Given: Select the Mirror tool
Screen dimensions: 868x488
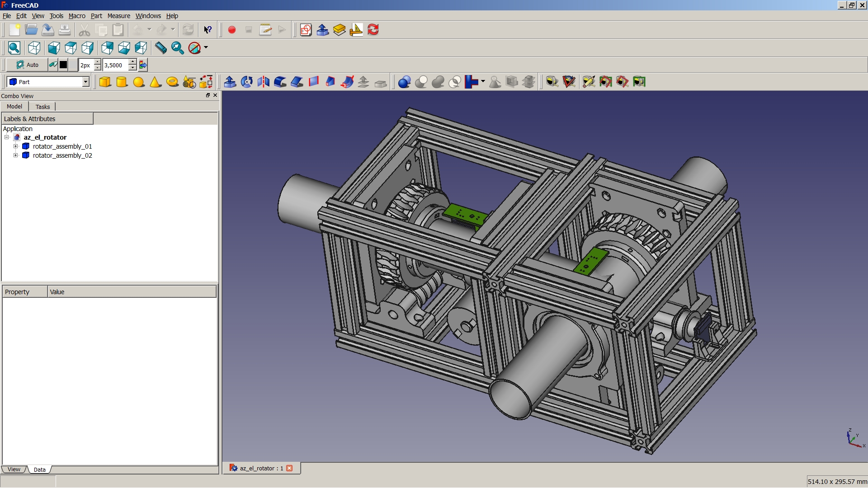Looking at the screenshot, I should click(x=263, y=82).
